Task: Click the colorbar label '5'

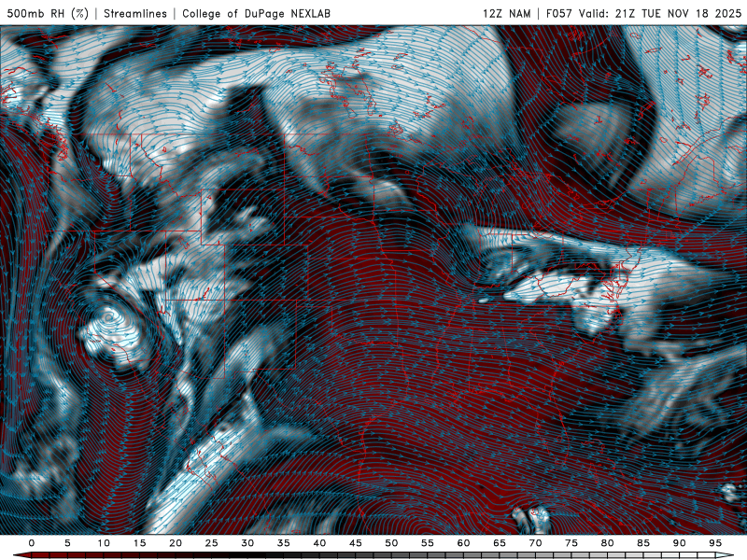Action: tap(67, 543)
